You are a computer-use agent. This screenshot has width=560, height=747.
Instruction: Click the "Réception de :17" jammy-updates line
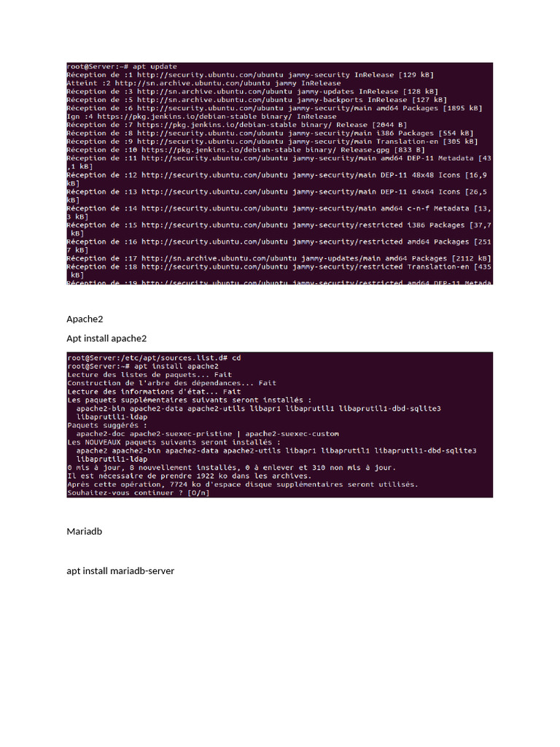coord(279,258)
